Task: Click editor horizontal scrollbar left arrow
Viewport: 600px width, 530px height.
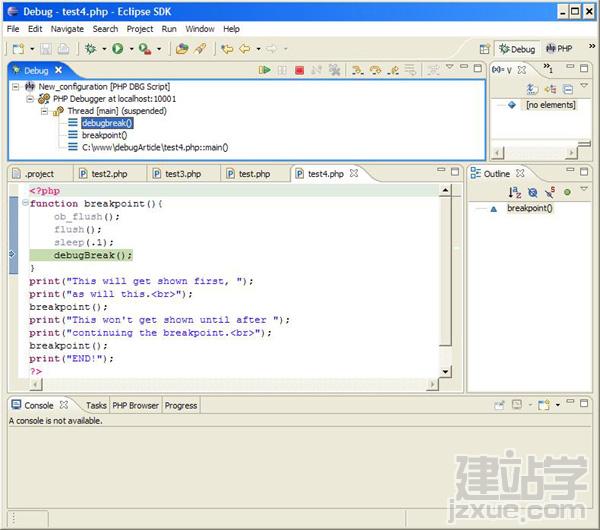Action: coord(36,384)
